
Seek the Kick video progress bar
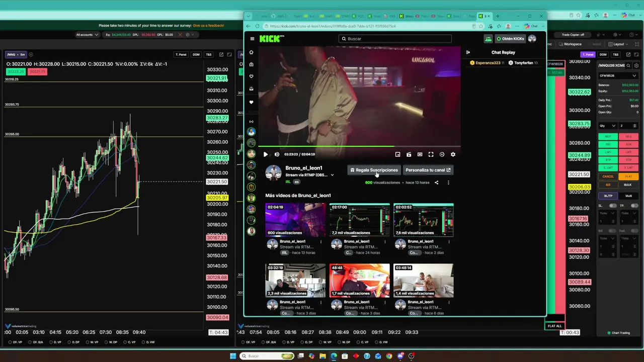coord(359,146)
